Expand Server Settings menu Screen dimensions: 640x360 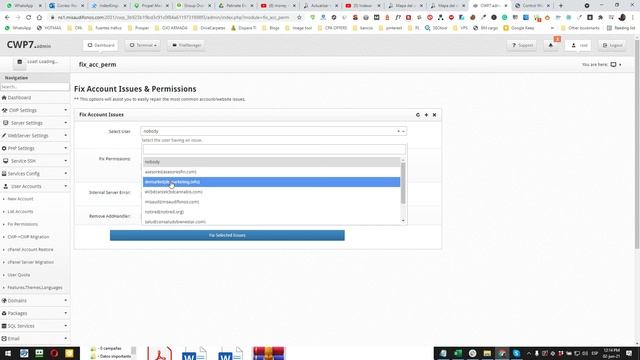point(35,123)
